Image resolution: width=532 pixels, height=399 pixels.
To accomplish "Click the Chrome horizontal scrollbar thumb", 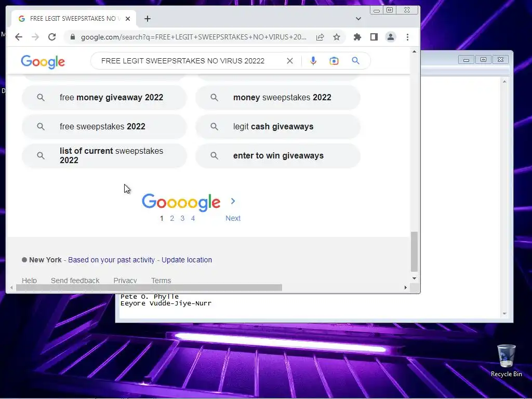I will pyautogui.click(x=149, y=288).
